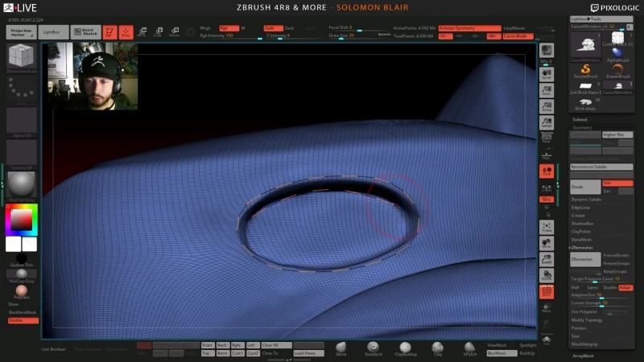The height and width of the screenshot is (362, 644).
Task: Adjust the Draw Size slider
Action: coord(359,36)
